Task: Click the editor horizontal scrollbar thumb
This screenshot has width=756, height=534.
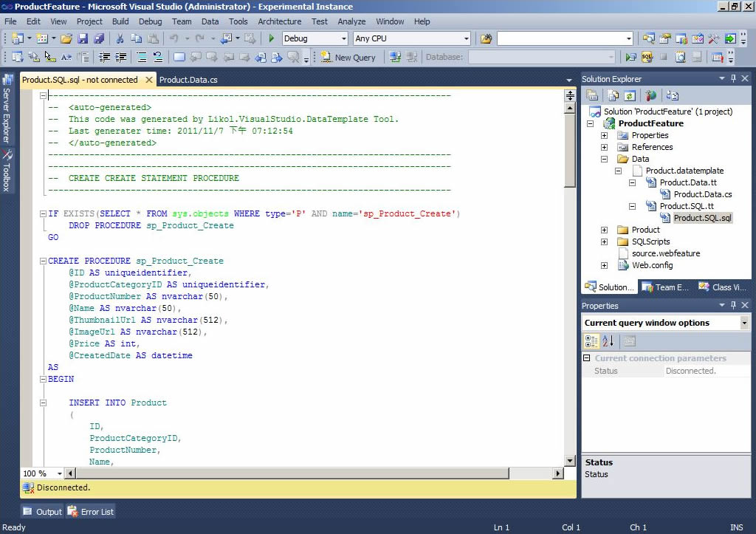Action: (x=292, y=473)
